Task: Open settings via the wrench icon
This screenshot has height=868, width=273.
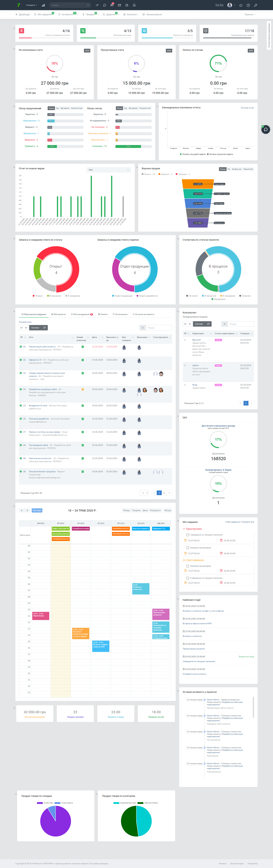Action: [255, 5]
